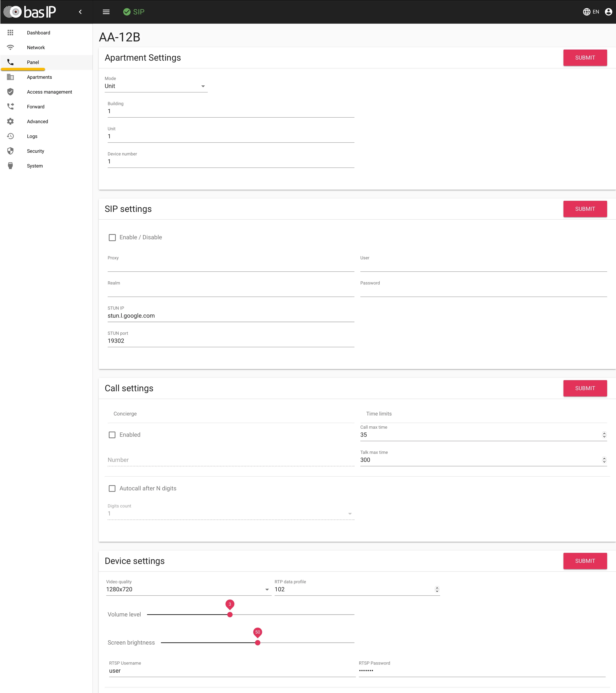Click the SIP Proxy input field

[x=231, y=266]
